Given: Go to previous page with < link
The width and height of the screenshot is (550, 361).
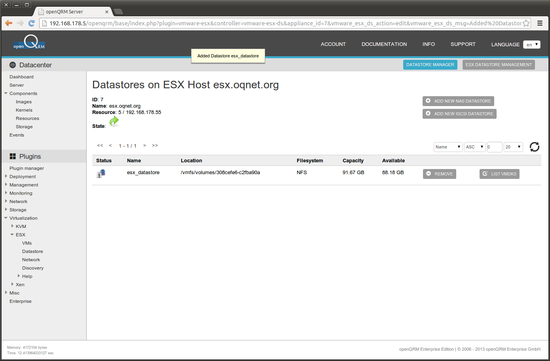Looking at the screenshot, I should pos(110,146).
